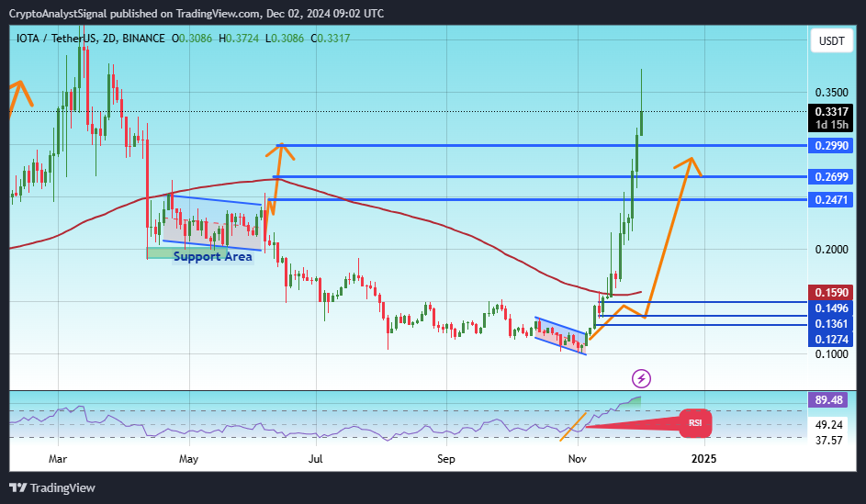
Task: Click the Mar label on time axis
Action: point(58,459)
